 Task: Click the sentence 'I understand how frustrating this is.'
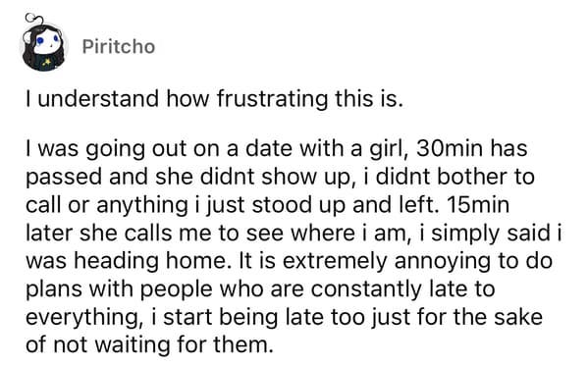tap(214, 99)
